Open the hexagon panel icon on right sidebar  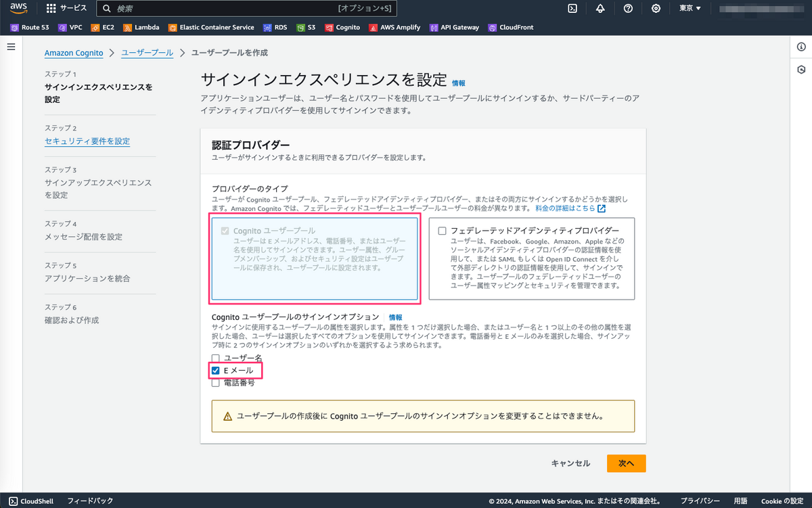pyautogui.click(x=801, y=70)
